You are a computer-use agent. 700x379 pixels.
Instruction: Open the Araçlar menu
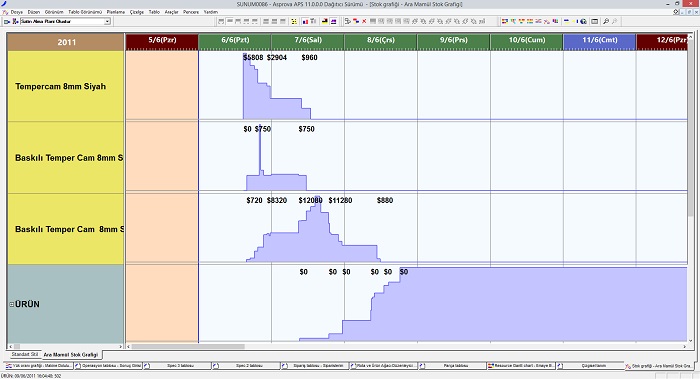171,12
